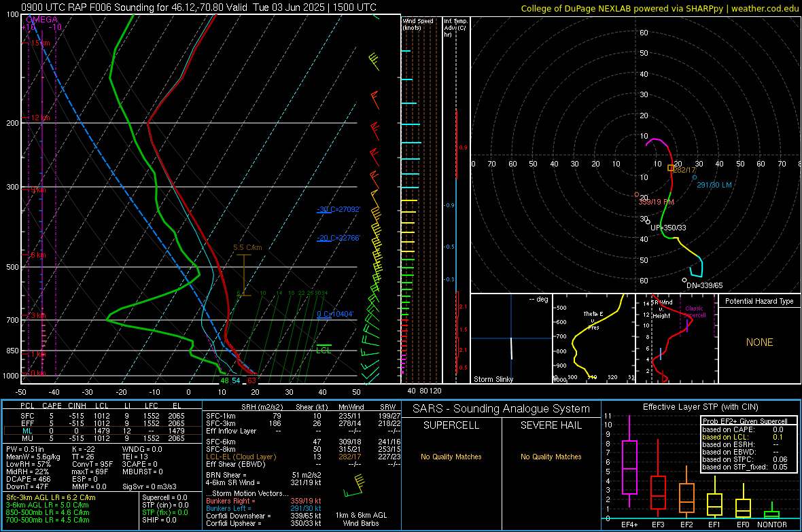Click the 'SARS - Sounding Analogue System' header
Screen dimensions: 802x532
click(x=502, y=409)
